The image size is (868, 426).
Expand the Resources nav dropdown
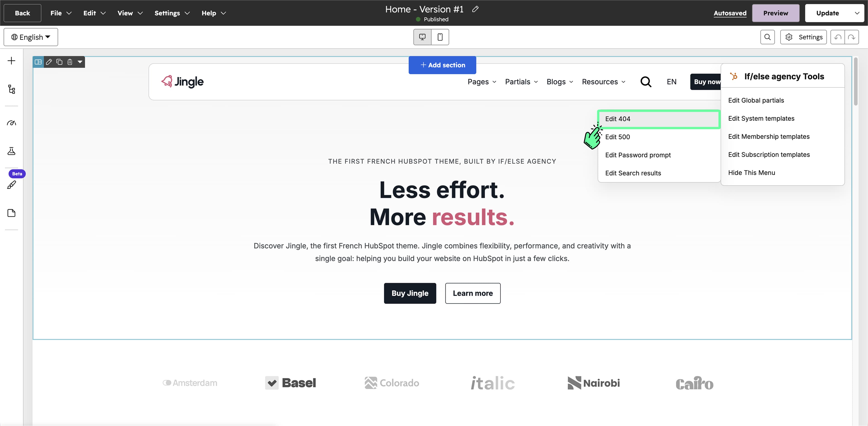pos(604,82)
